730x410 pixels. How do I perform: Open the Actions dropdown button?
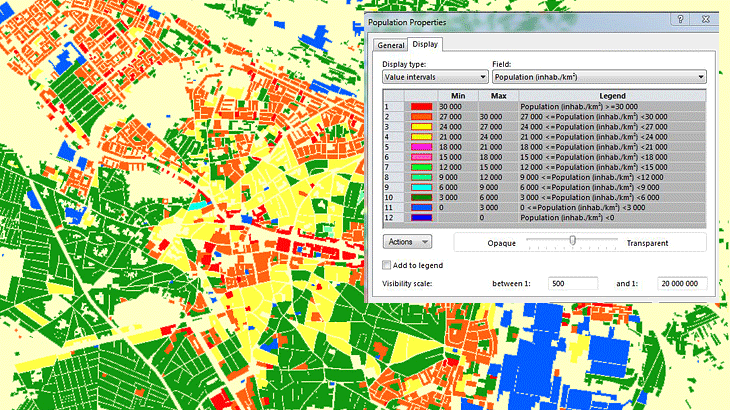[407, 242]
